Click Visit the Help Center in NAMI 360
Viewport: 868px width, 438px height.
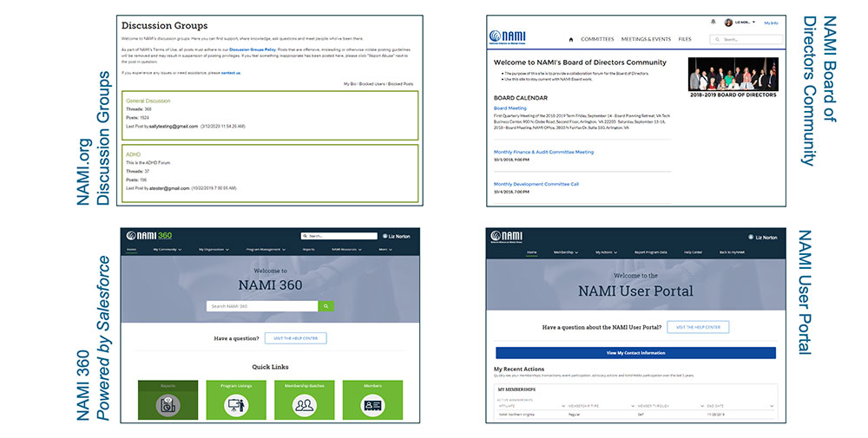(x=296, y=338)
